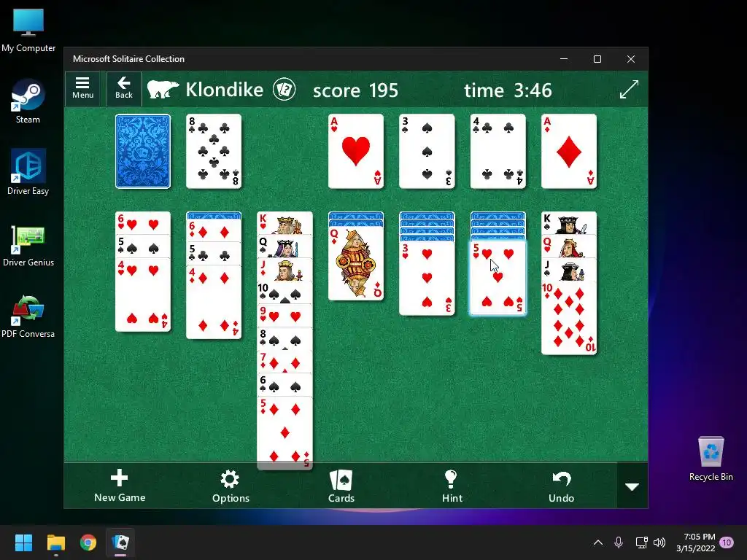Open Chrome from the taskbar
The width and height of the screenshot is (747, 560).
click(x=88, y=542)
